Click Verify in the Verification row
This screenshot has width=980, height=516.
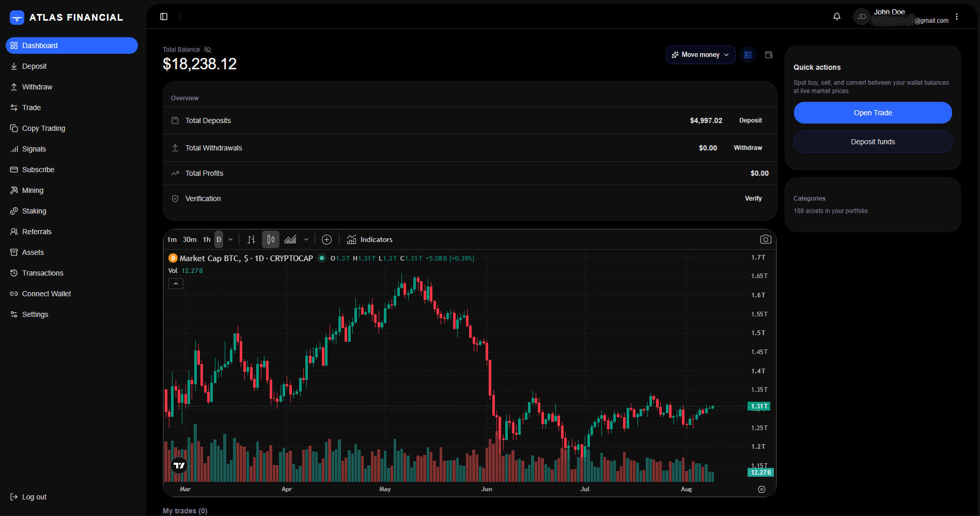753,199
